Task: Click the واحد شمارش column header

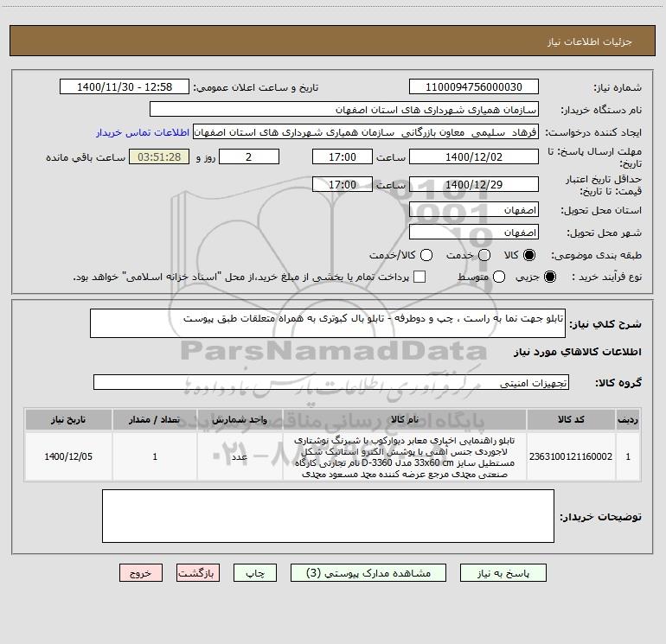Action: point(240,420)
